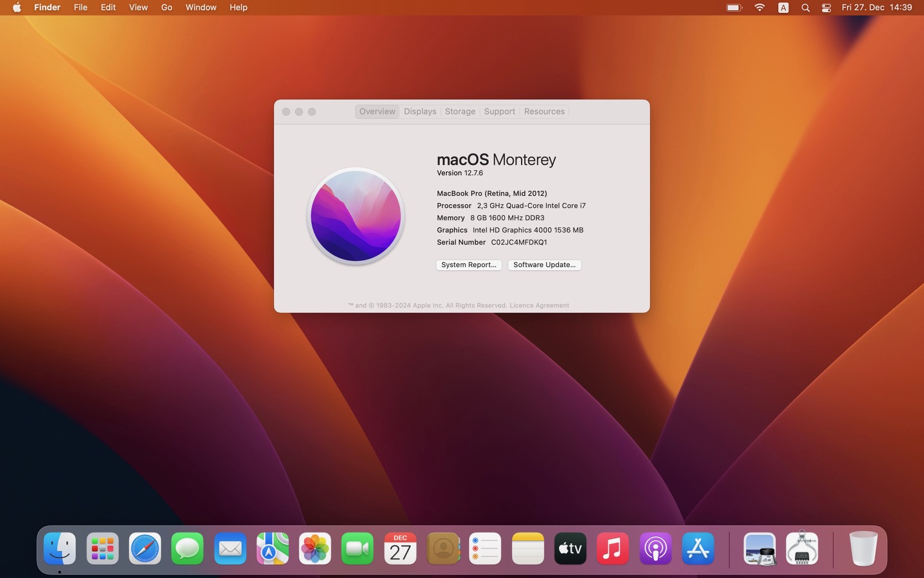Viewport: 924px width, 578px height.
Task: Open Finder from the Dock
Action: tap(60, 548)
